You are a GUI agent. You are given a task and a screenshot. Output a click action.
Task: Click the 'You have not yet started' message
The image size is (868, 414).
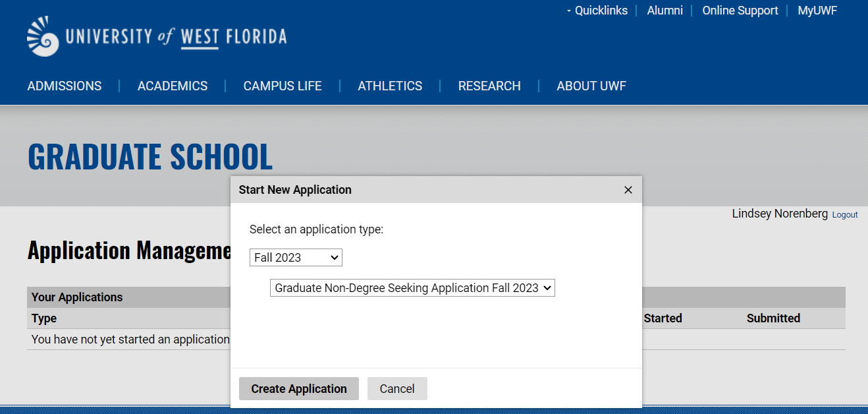tap(130, 340)
